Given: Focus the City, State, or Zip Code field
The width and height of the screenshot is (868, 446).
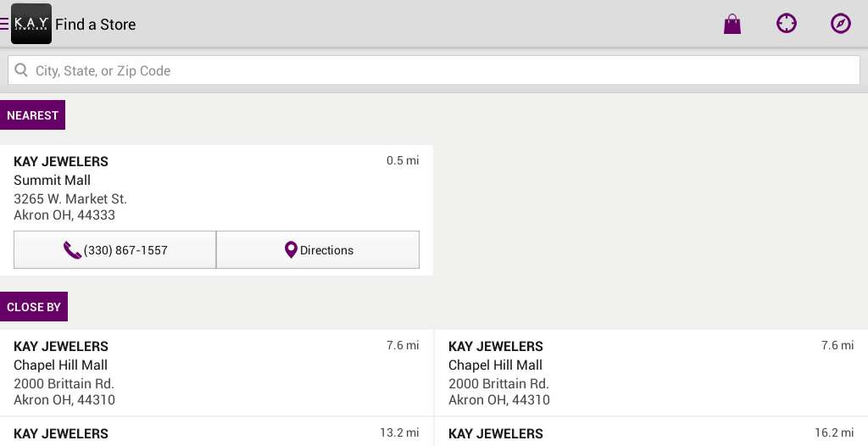Looking at the screenshot, I should pyautogui.click(x=434, y=70).
